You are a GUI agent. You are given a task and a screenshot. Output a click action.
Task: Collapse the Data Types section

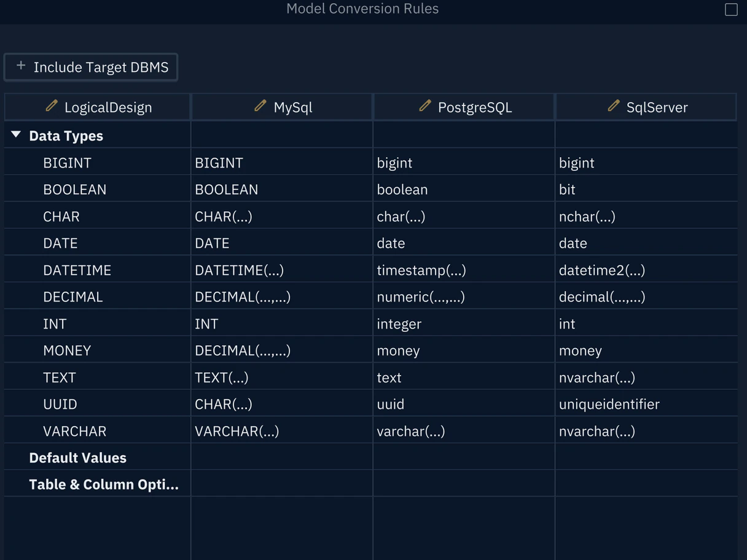(x=16, y=134)
